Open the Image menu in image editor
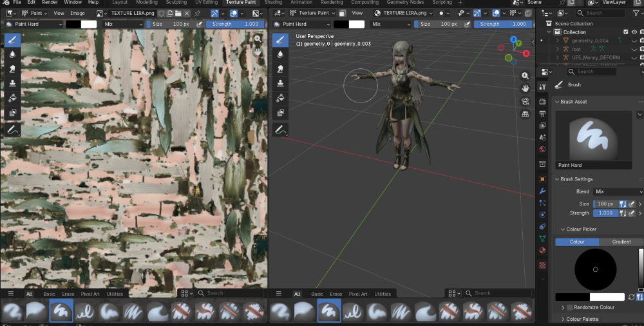 pos(78,14)
